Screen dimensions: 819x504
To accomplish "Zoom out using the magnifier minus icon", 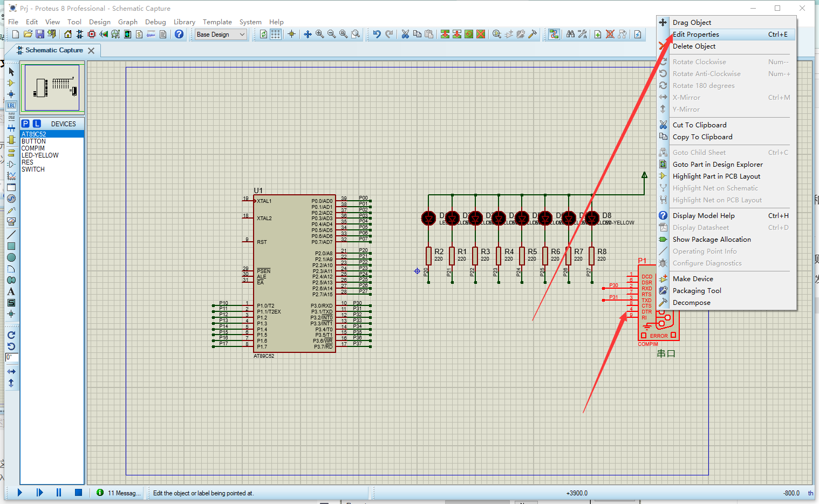I will click(x=332, y=34).
